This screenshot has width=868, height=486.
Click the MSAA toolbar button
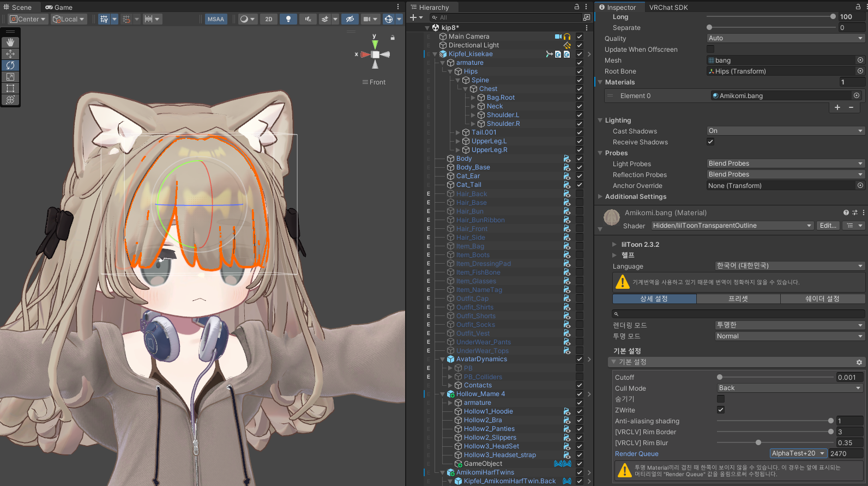click(216, 19)
